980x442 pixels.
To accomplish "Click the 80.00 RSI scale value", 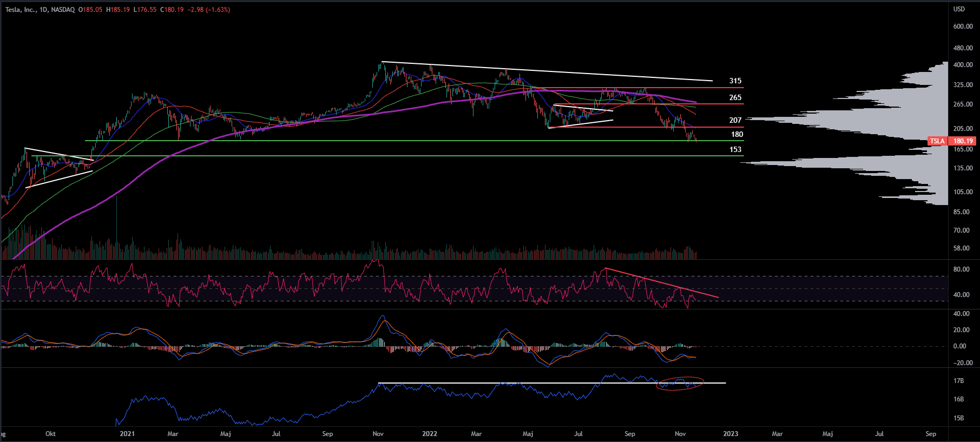I will click(x=961, y=269).
